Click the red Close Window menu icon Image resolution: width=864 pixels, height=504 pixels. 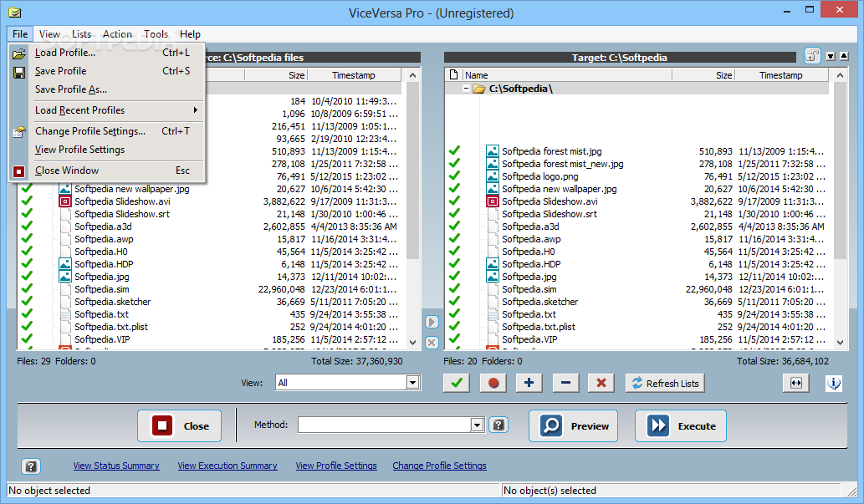coord(19,171)
